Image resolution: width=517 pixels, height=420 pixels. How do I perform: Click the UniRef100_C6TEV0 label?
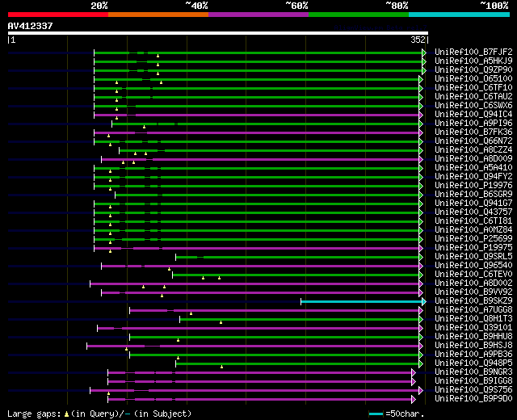(473, 275)
